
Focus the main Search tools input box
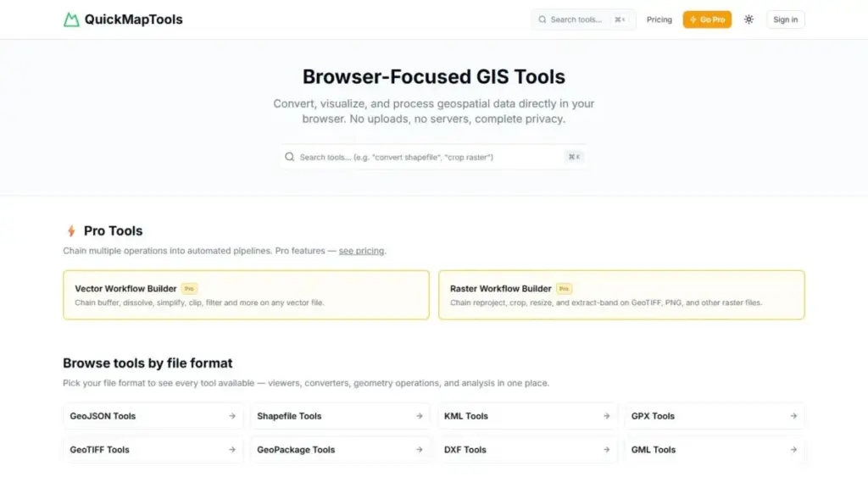(x=433, y=157)
